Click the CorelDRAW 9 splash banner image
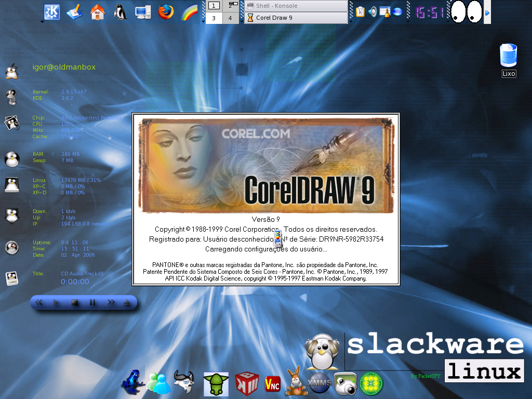532x399 pixels. 266,165
